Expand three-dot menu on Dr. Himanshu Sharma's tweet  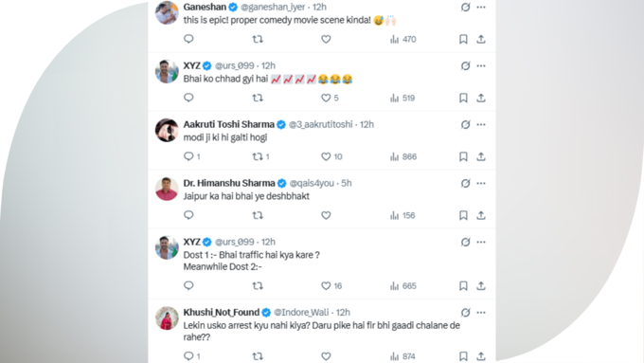(x=481, y=183)
